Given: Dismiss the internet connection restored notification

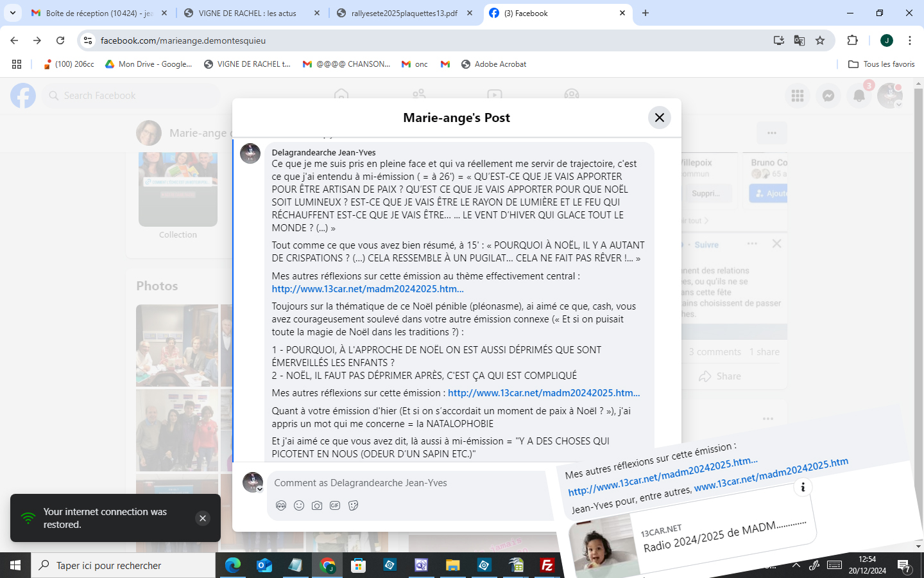Looking at the screenshot, I should (x=203, y=518).
